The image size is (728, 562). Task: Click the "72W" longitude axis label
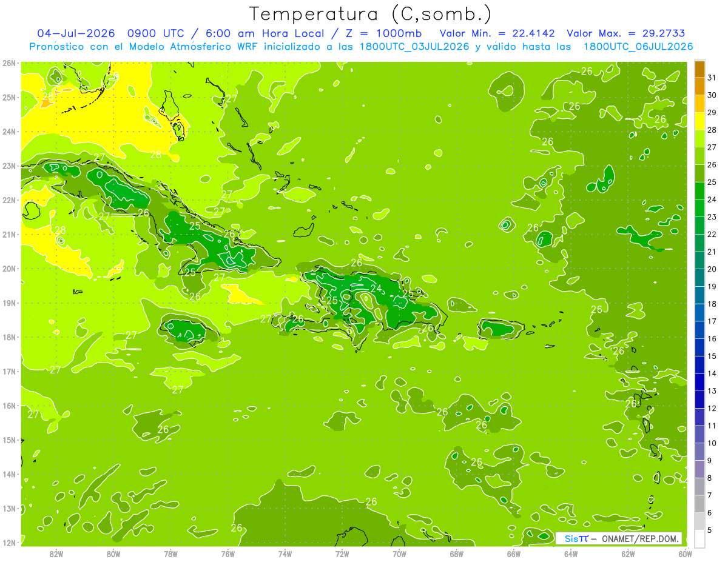[342, 554]
